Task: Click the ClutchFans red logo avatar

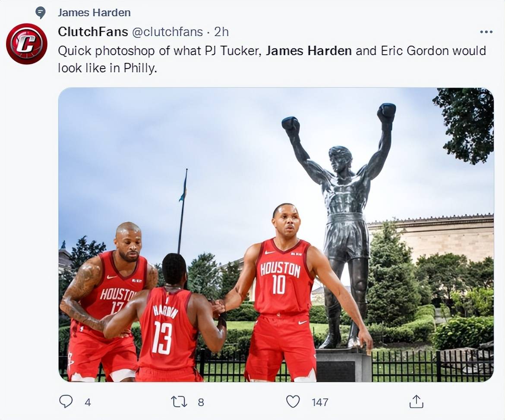Action: point(27,44)
